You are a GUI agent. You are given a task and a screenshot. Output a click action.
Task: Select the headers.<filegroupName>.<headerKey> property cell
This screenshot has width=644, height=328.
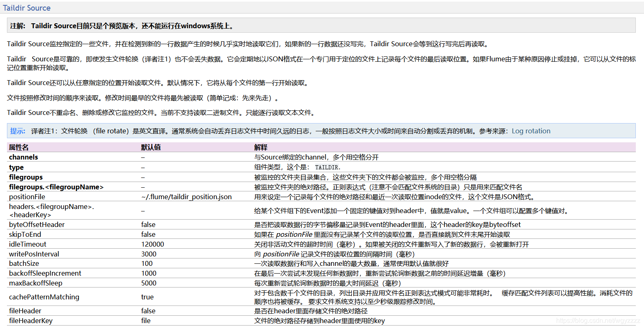[x=51, y=211]
